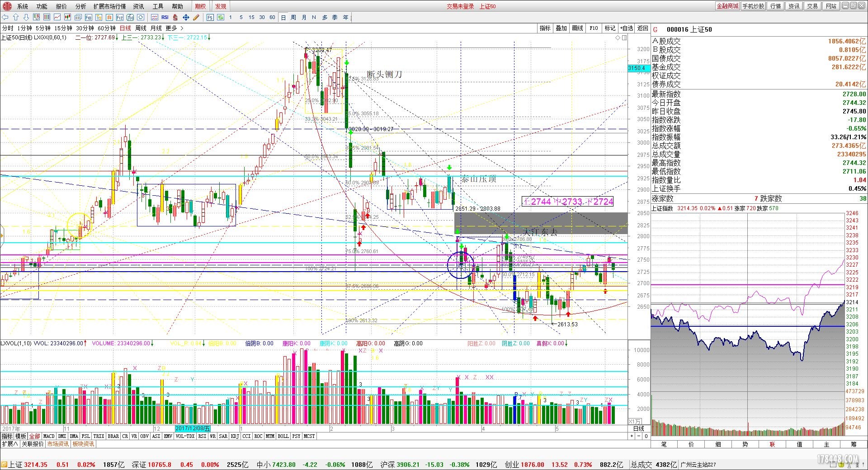Click the news document toolbar icon
The height and width of the screenshot is (470, 868).
(x=78, y=17)
